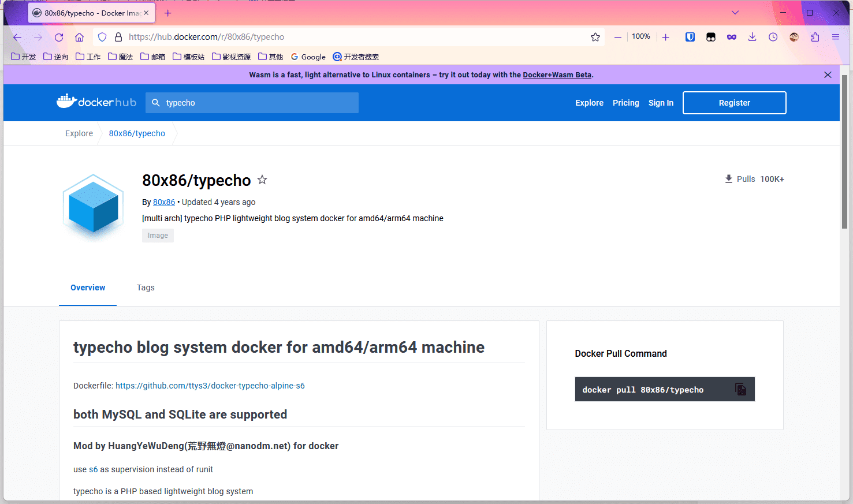
Task: Click the blue cube image logo
Action: 94,207
